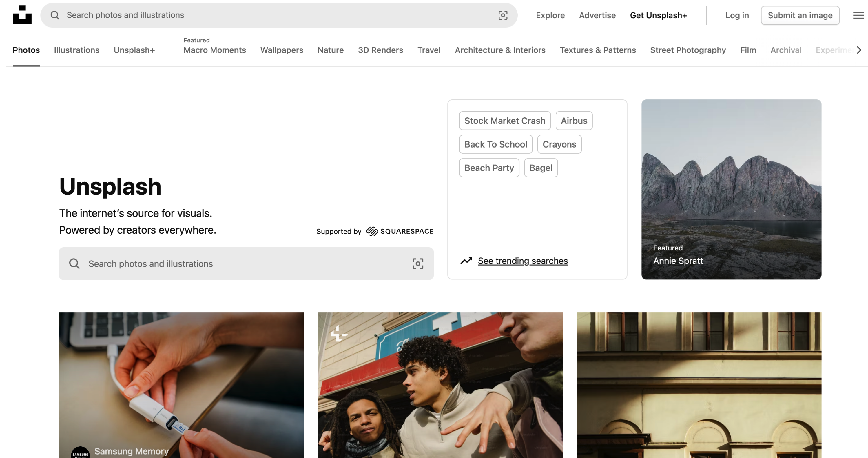Click the trending arrow icon
Viewport: 868px width, 458px height.
click(466, 261)
